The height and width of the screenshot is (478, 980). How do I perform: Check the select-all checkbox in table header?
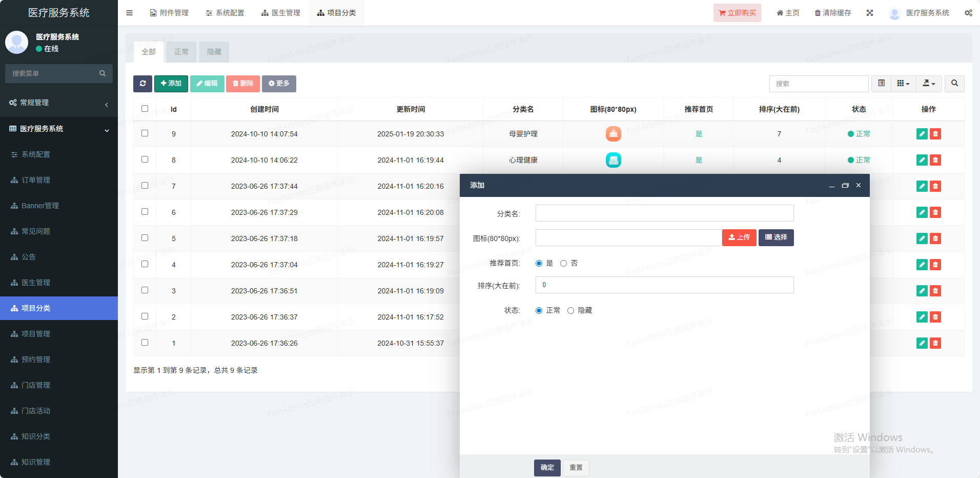pos(145,109)
